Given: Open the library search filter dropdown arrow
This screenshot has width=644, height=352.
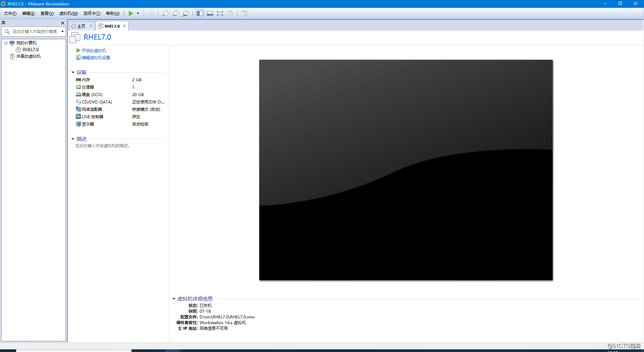Looking at the screenshot, I should pyautogui.click(x=62, y=32).
